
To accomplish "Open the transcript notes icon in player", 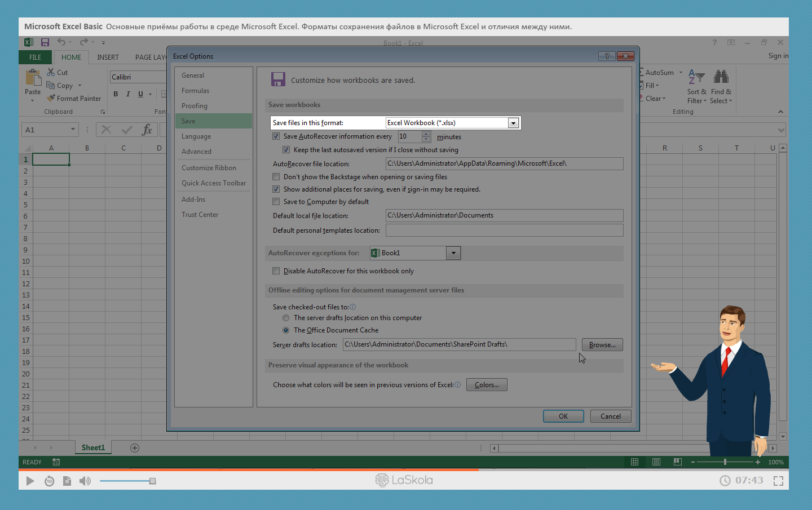I will [67, 481].
